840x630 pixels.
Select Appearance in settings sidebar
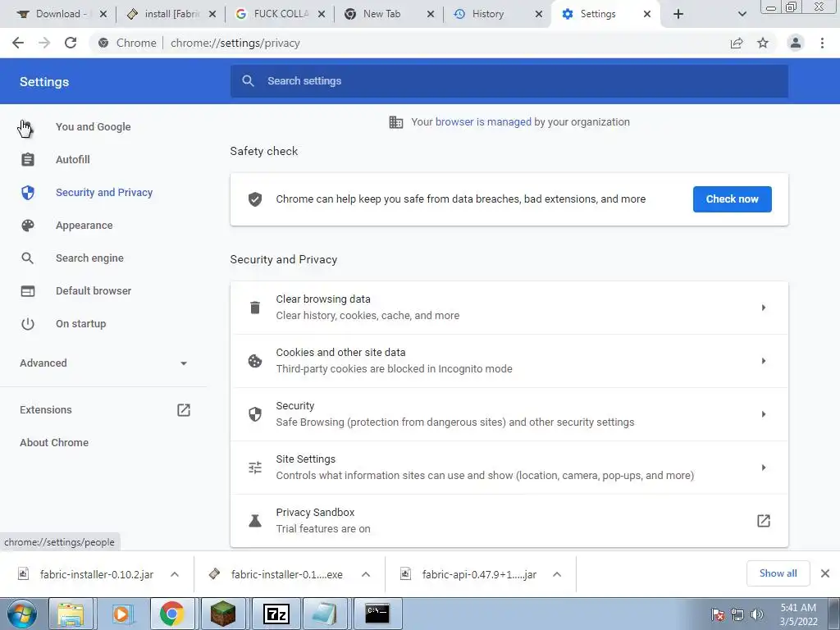(x=84, y=226)
